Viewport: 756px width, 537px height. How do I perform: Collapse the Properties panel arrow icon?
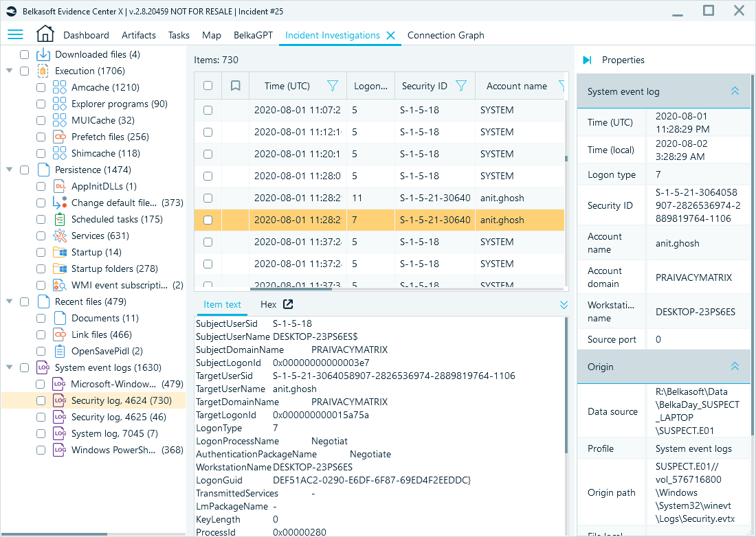click(586, 60)
